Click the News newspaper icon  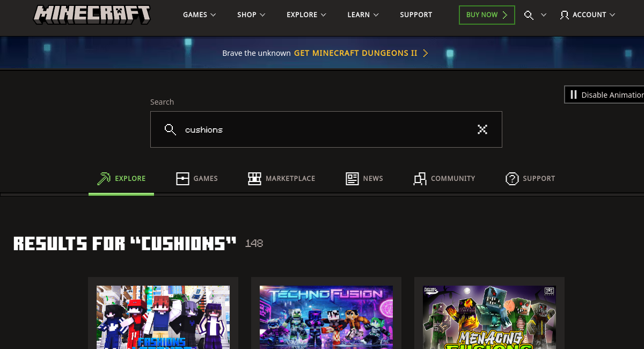pos(352,179)
